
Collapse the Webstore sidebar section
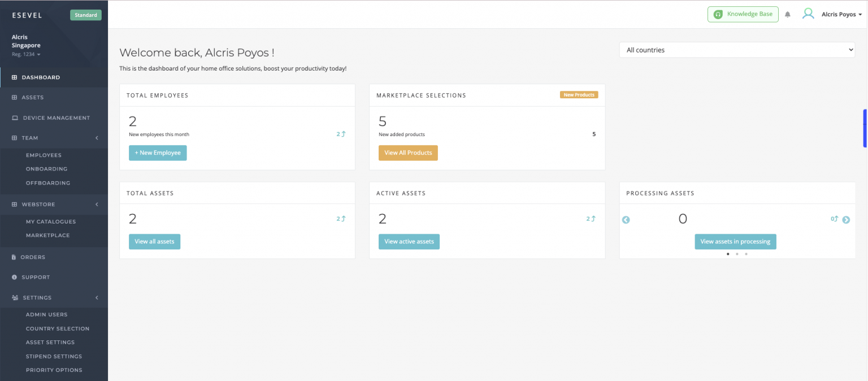tap(97, 204)
